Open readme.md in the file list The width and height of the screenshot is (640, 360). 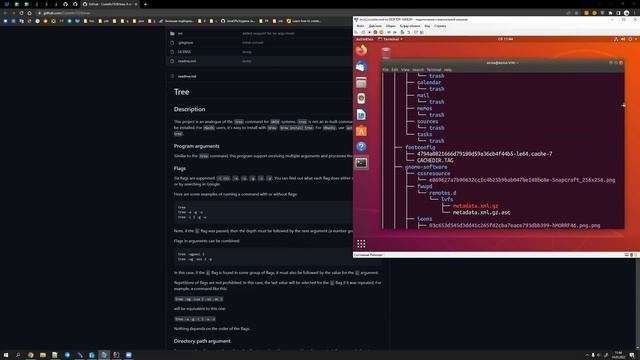[187, 61]
